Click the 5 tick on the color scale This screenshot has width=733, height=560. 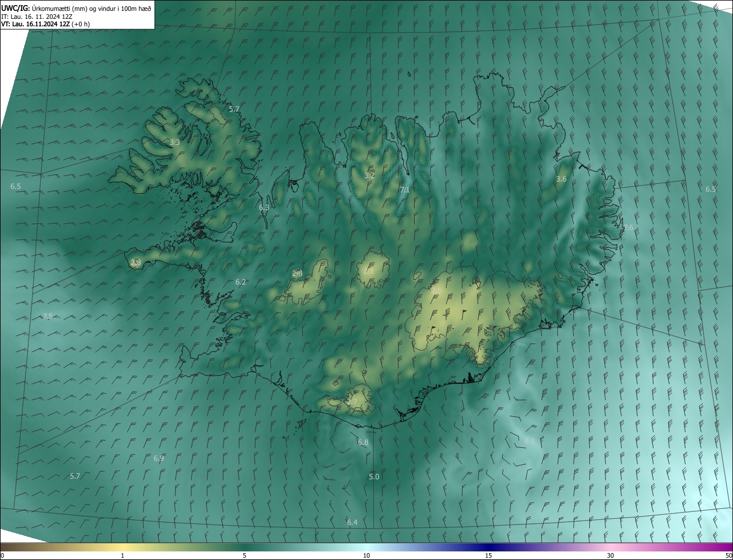[x=245, y=555]
